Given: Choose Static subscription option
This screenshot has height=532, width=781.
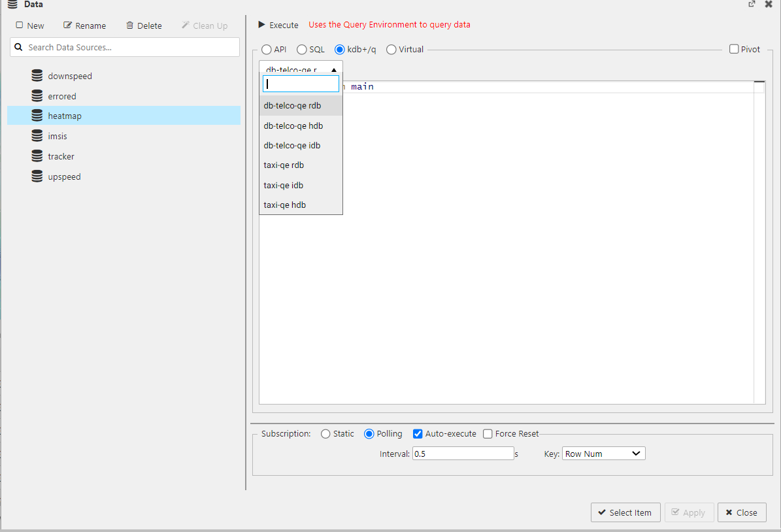Looking at the screenshot, I should pyautogui.click(x=325, y=434).
